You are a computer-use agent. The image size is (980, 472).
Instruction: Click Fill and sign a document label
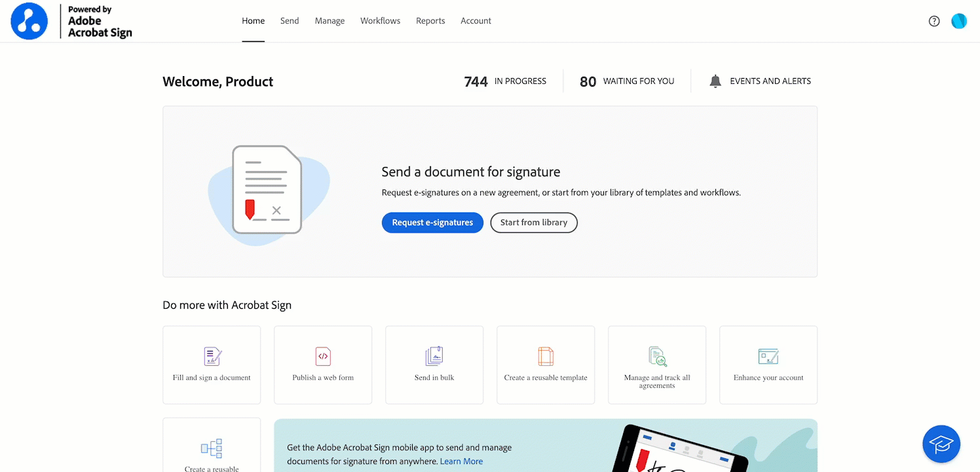[212, 378]
